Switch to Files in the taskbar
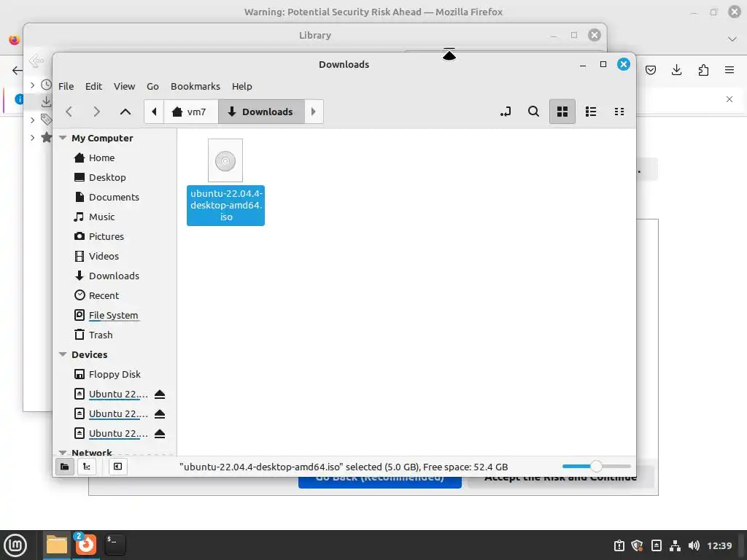This screenshot has width=747, height=560. click(x=57, y=545)
